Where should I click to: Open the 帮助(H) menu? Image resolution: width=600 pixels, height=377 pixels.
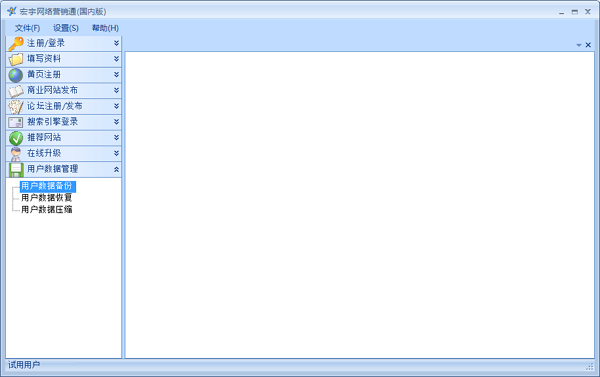(105, 28)
